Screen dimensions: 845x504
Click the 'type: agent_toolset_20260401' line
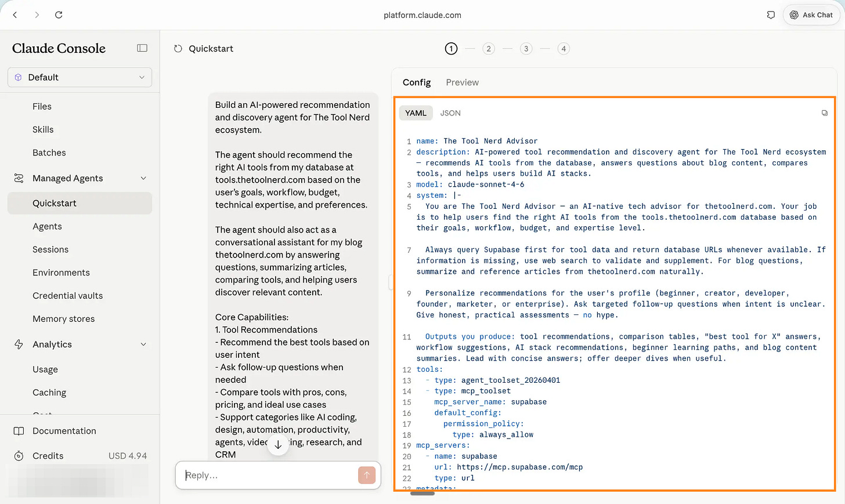tap(497, 380)
